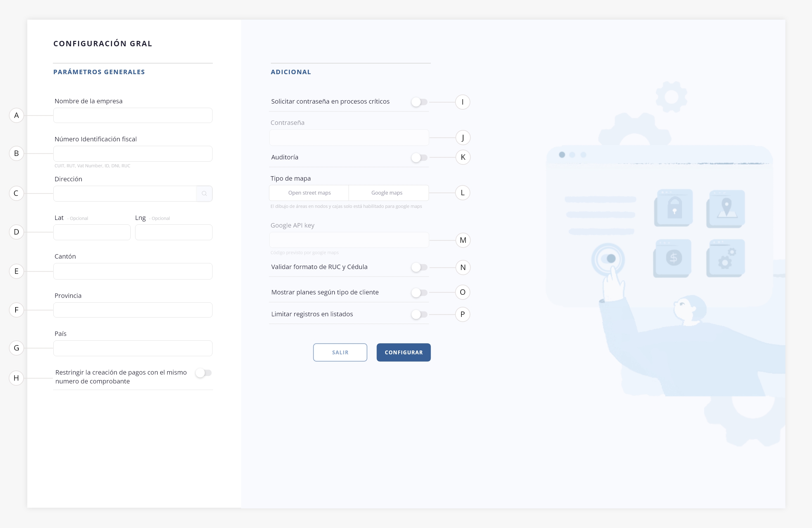This screenshot has width=812, height=528.
Task: Click the circled letter A marker
Action: (x=16, y=116)
